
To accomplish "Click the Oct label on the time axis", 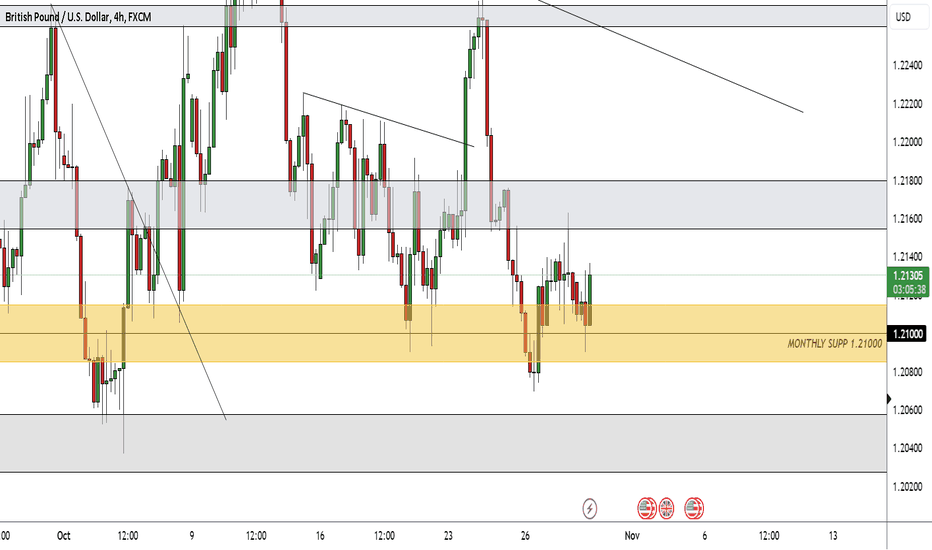I will pos(64,536).
